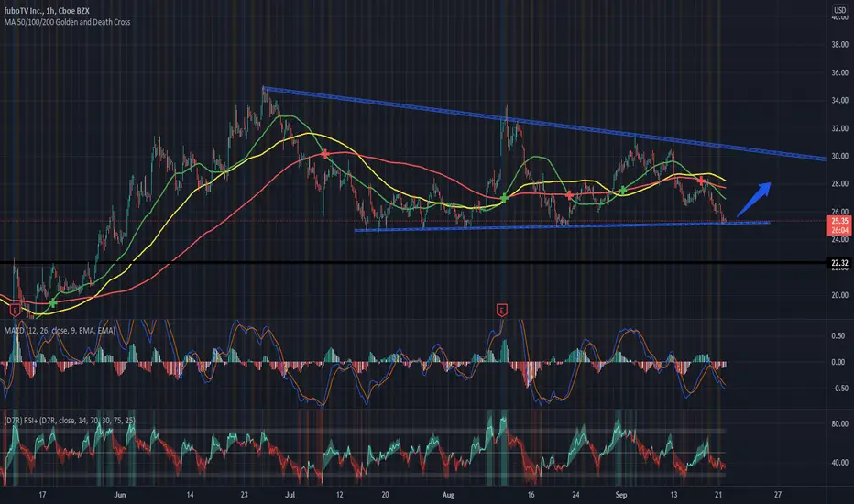Click the 17 date label on the time axis
The image size is (854, 504).
click(x=42, y=495)
